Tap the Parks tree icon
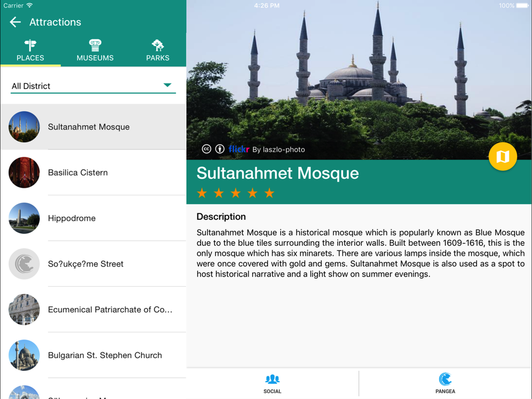The height and width of the screenshot is (399, 532). 158,45
